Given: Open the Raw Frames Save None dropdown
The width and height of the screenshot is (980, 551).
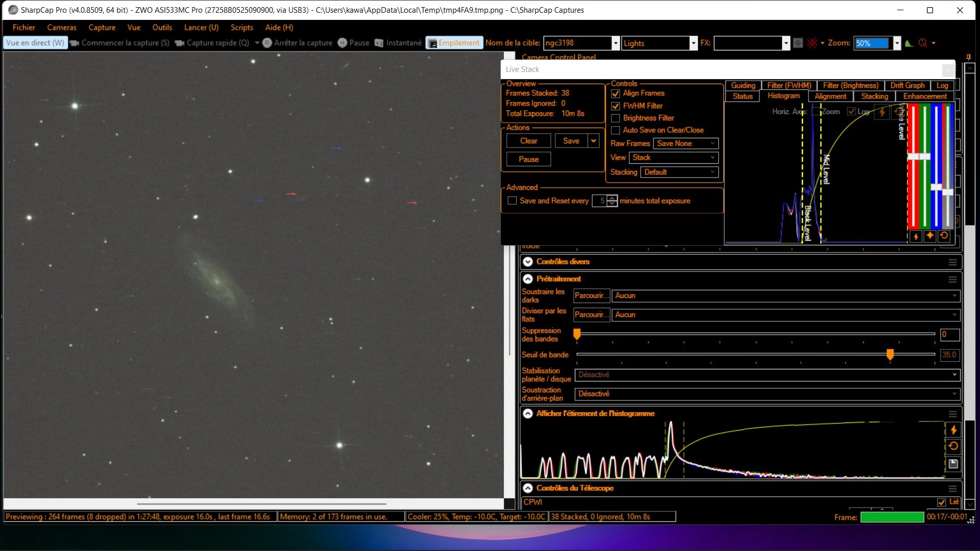Looking at the screenshot, I should [x=686, y=143].
